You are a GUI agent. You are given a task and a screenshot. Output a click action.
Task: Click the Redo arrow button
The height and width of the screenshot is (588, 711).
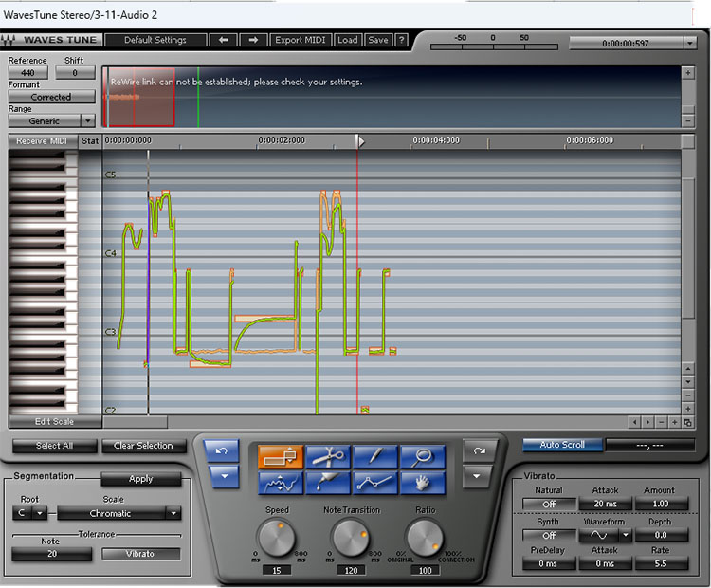pyautogui.click(x=479, y=451)
